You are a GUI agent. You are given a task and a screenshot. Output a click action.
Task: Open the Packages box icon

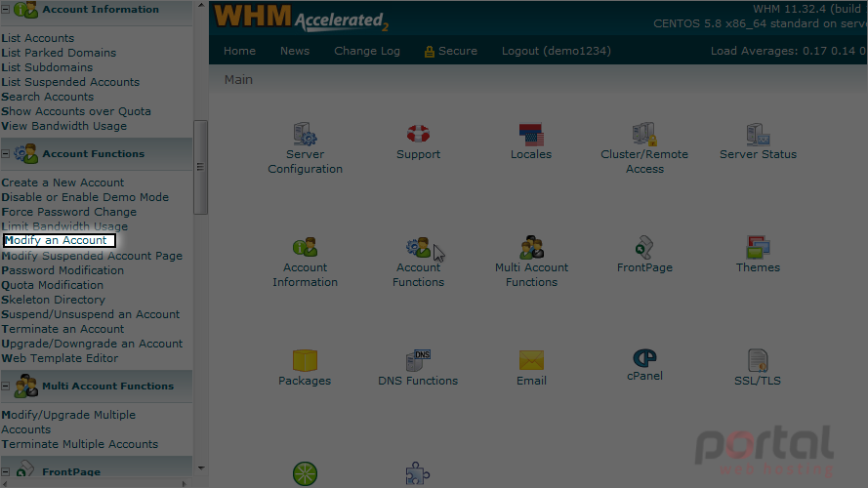tap(305, 360)
